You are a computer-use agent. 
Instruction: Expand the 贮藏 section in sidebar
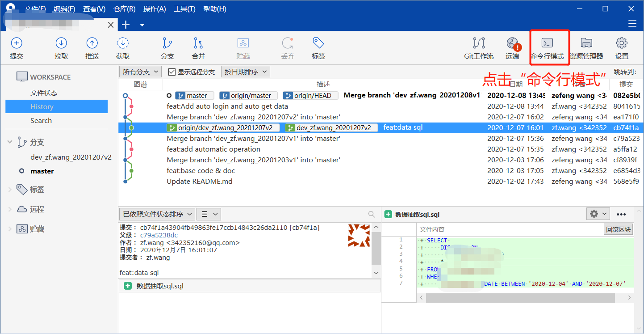click(x=10, y=229)
